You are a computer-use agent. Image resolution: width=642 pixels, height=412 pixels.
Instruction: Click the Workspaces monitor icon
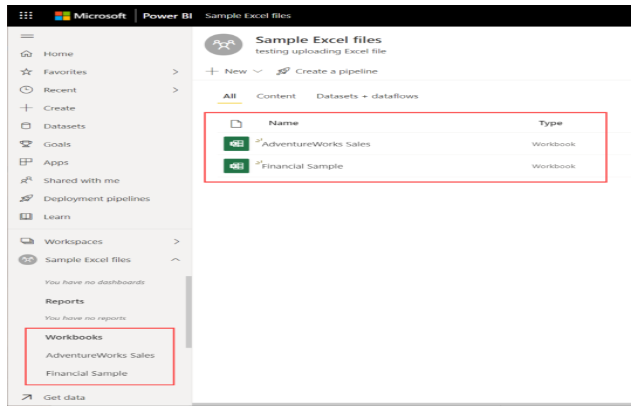27,241
